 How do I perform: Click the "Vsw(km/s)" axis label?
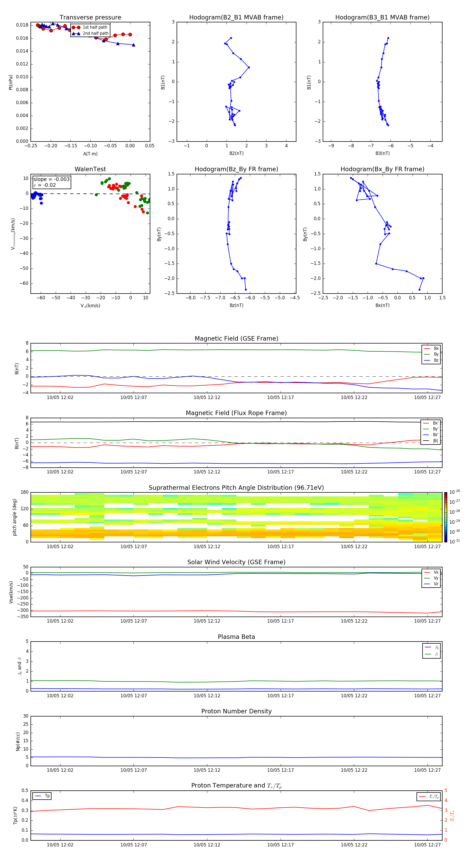pyautogui.click(x=11, y=592)
